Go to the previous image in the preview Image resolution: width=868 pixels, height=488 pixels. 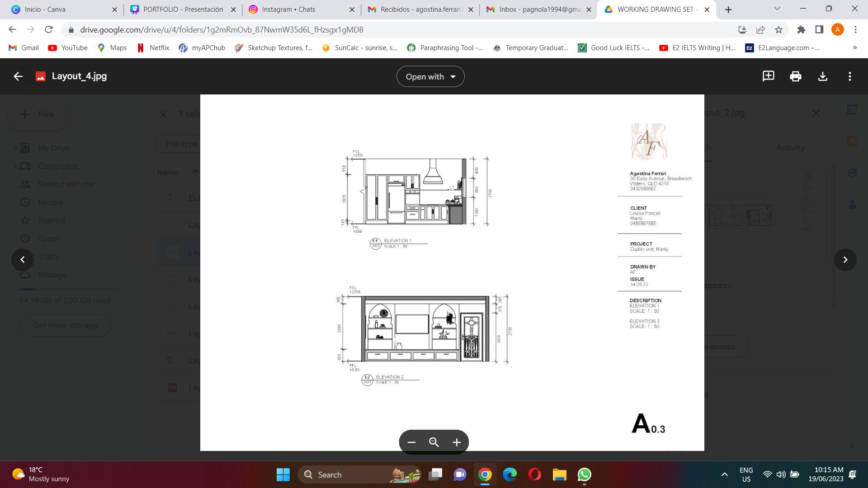click(23, 260)
